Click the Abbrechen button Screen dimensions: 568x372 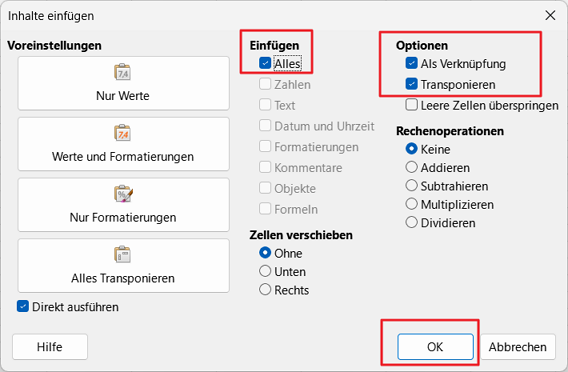pyautogui.click(x=518, y=347)
